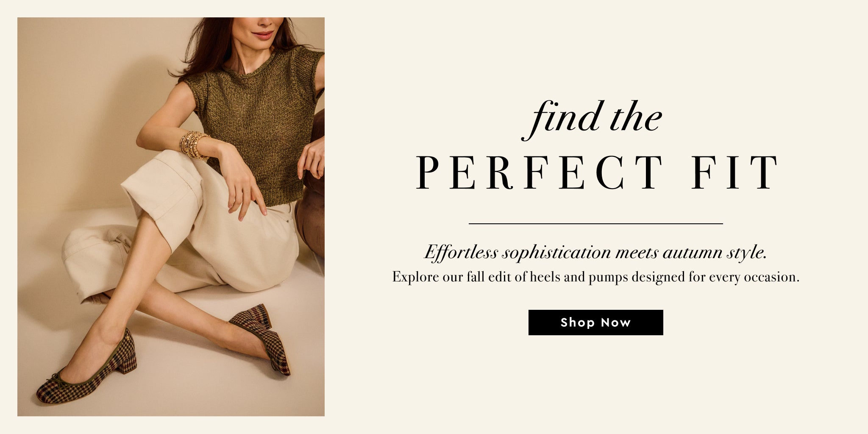Click the word "pumps" in the description
868x434 pixels.
point(608,277)
